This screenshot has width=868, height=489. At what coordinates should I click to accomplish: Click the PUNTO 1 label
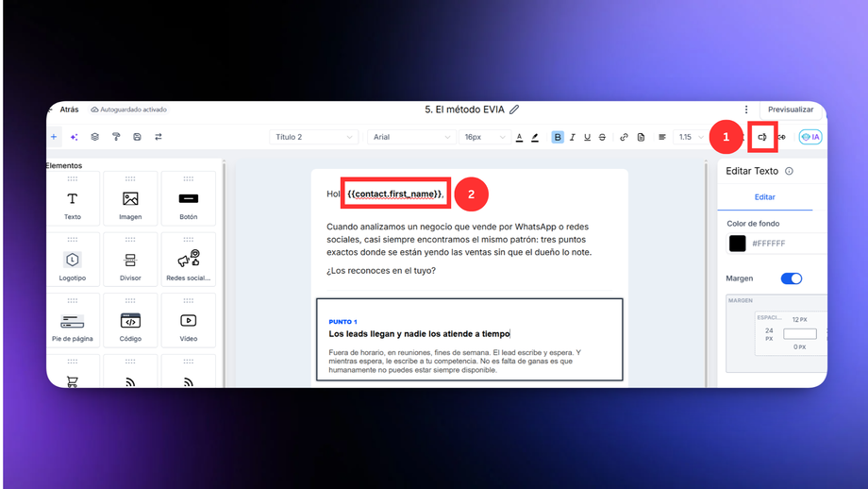[x=342, y=322]
